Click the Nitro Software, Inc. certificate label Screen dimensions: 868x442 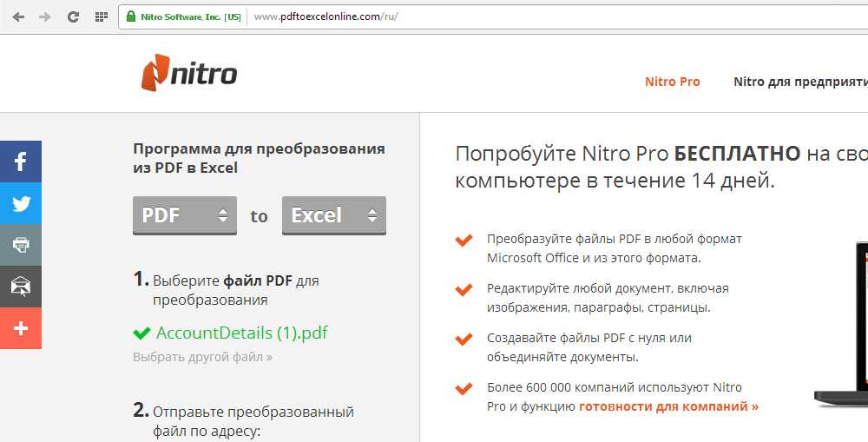pos(190,16)
